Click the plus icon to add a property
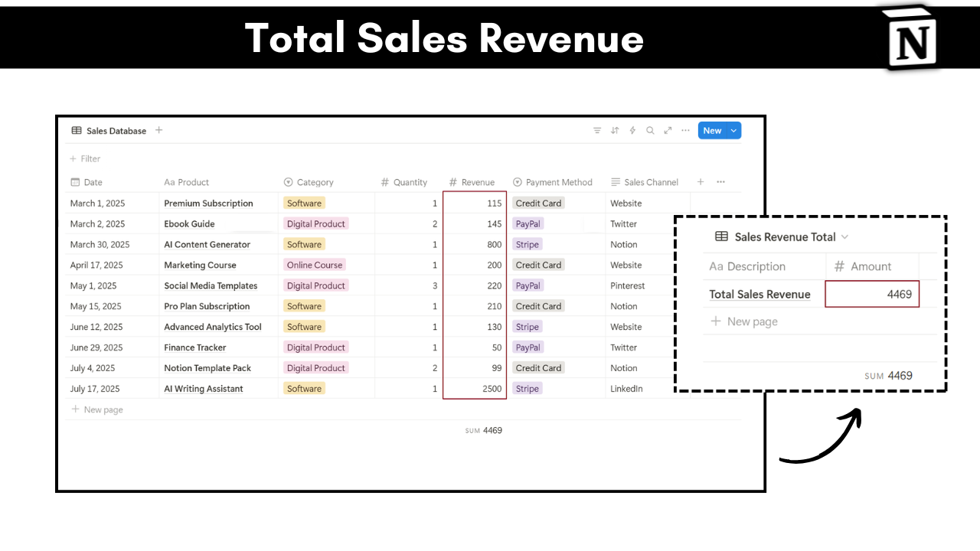 click(700, 182)
